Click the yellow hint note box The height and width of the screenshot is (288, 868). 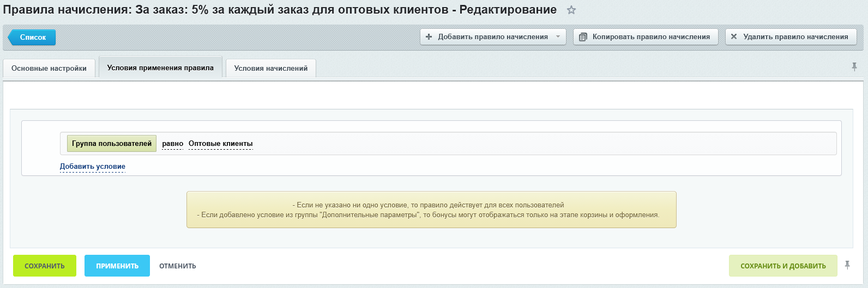[x=431, y=210]
